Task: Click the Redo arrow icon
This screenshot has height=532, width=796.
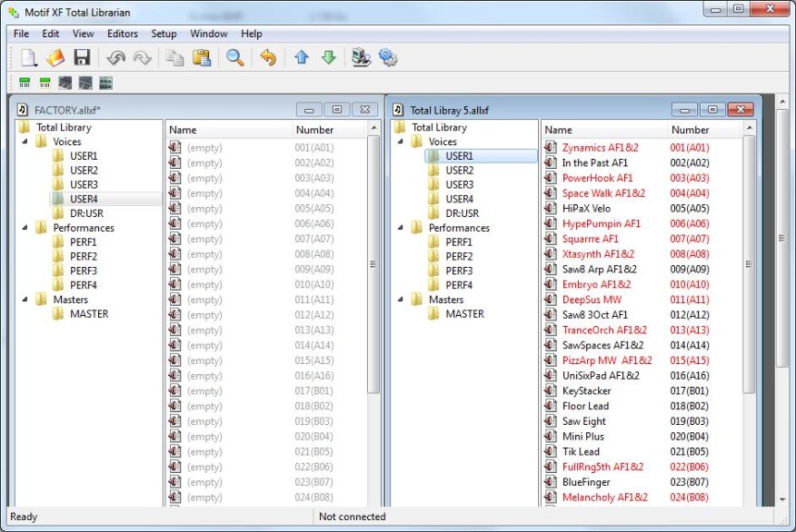Action: click(x=142, y=58)
